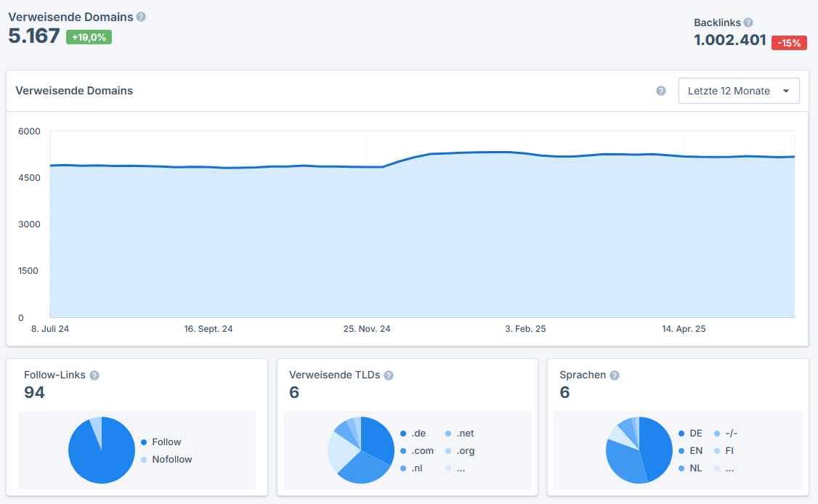Open help icon in chart panel header
Image resolution: width=818 pixels, height=504 pixels.
pyautogui.click(x=661, y=91)
